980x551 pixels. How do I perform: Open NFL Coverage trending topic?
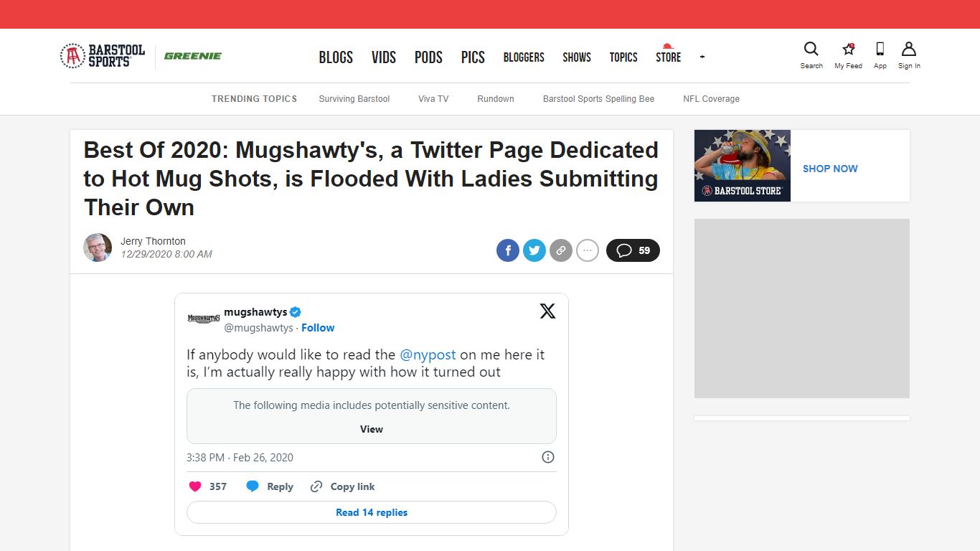(711, 99)
